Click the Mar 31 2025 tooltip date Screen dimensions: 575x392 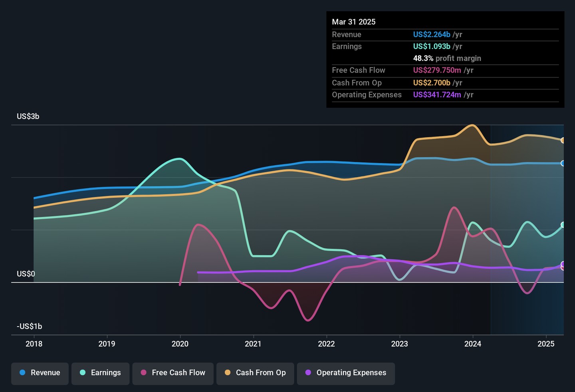354,22
